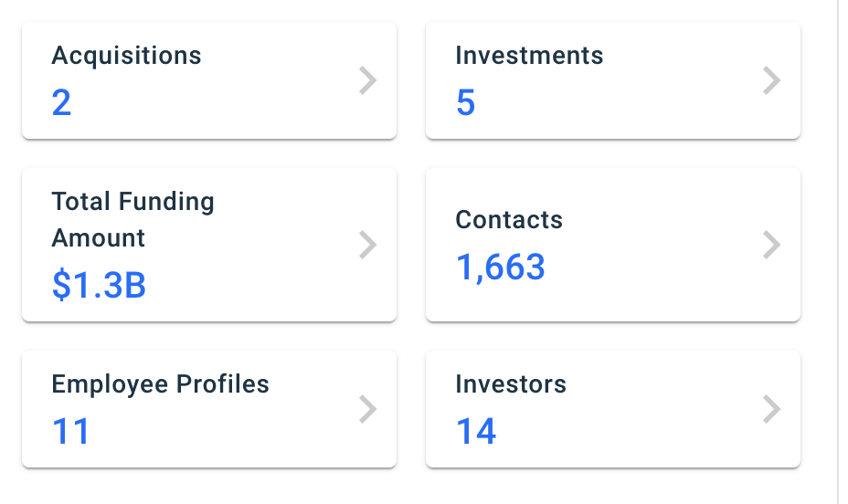Viewport: 848px width, 504px height.
Task: Click the chevron arrow on Investments card
Action: [771, 81]
